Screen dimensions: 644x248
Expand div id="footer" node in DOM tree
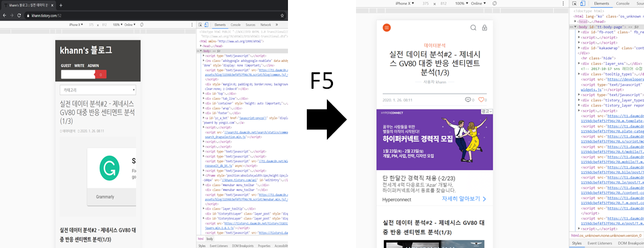[204, 113]
